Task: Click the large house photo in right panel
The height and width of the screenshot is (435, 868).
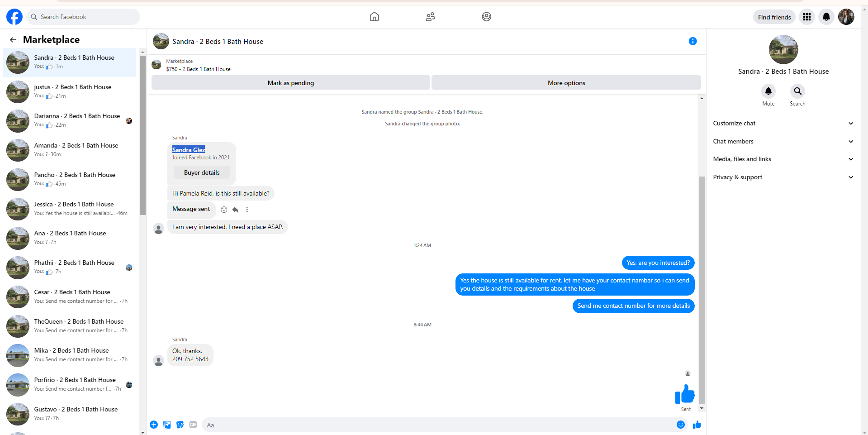Action: tap(783, 49)
